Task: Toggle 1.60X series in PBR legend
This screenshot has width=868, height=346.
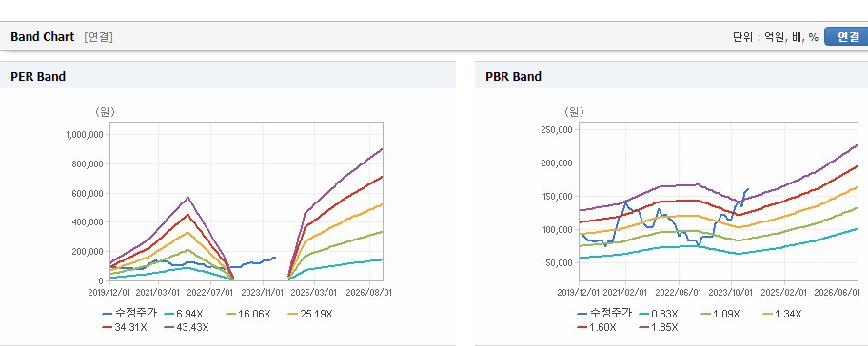Action: pyautogui.click(x=597, y=327)
